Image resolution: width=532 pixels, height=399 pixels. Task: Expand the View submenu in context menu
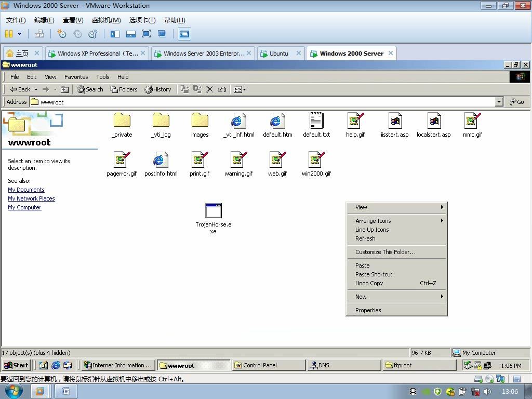(x=396, y=207)
